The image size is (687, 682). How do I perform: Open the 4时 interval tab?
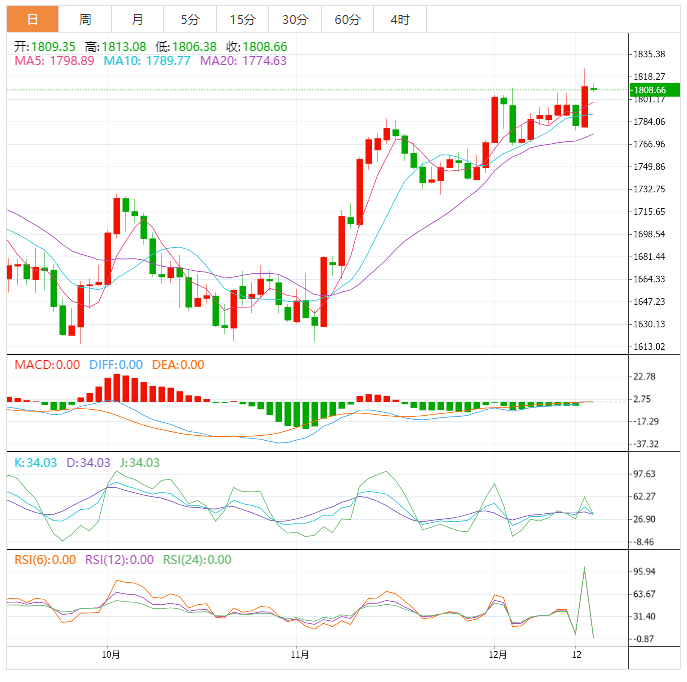pyautogui.click(x=400, y=19)
